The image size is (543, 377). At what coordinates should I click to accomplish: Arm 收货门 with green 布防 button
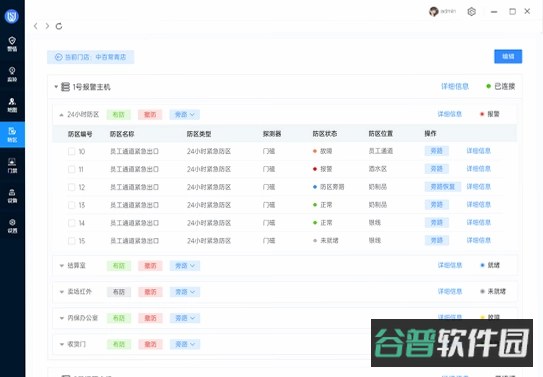coord(118,344)
